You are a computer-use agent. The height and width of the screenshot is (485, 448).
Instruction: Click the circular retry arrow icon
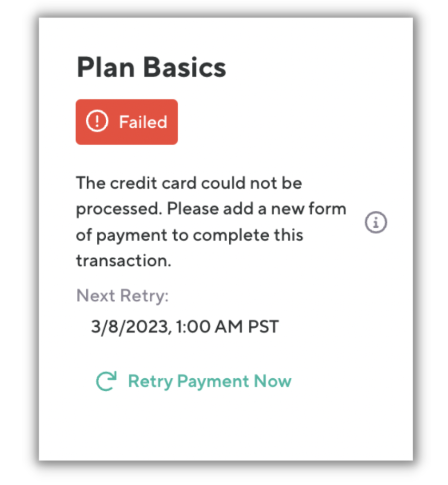106,381
